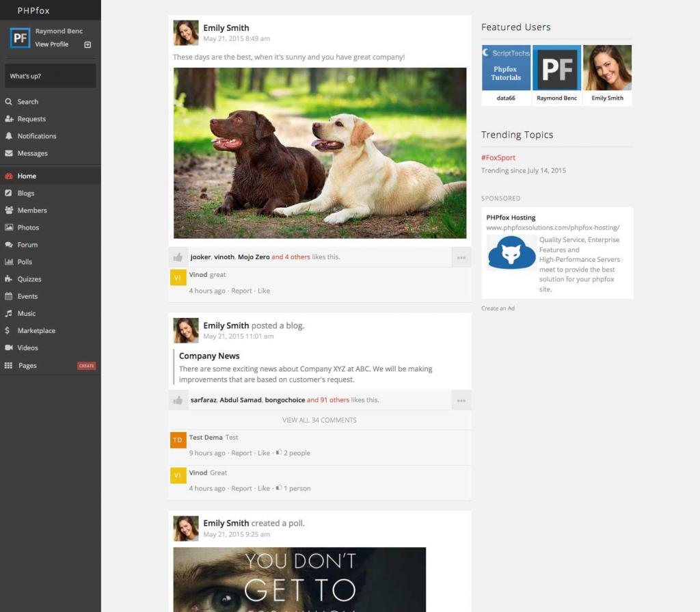700x612 pixels.
Task: Like Test Dema's comment
Action: click(264, 453)
